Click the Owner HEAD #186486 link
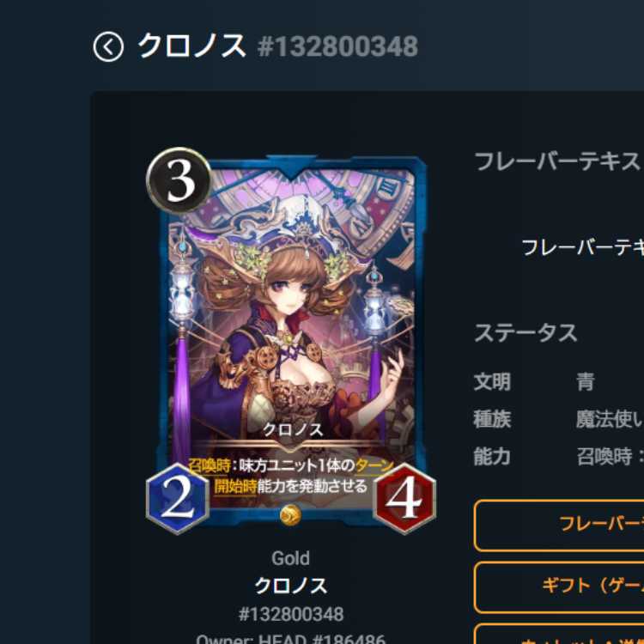The height and width of the screenshot is (644, 644). click(x=290, y=639)
